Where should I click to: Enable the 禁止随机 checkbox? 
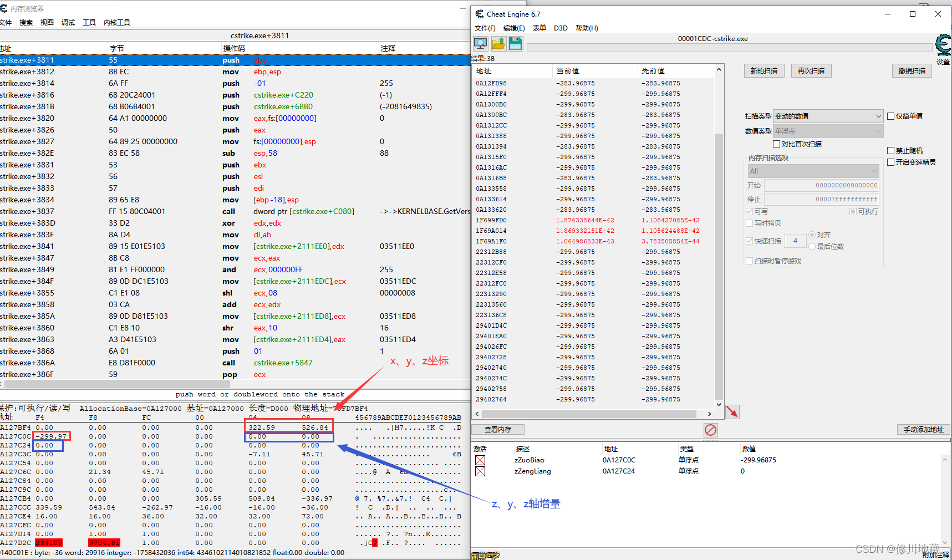click(891, 150)
